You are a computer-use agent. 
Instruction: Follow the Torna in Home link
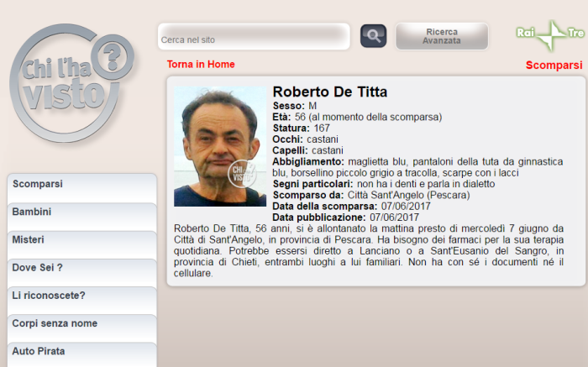click(201, 65)
